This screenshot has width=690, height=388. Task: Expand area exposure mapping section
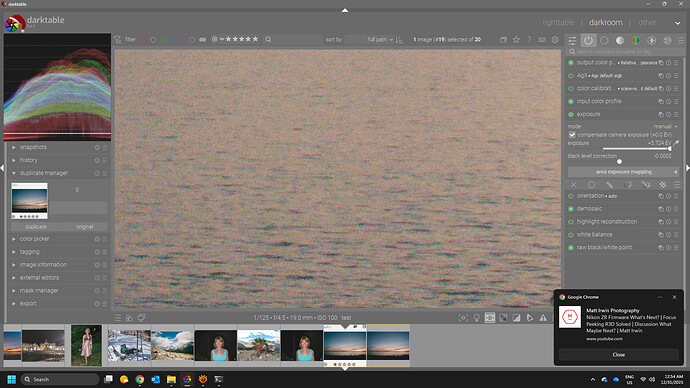point(624,172)
